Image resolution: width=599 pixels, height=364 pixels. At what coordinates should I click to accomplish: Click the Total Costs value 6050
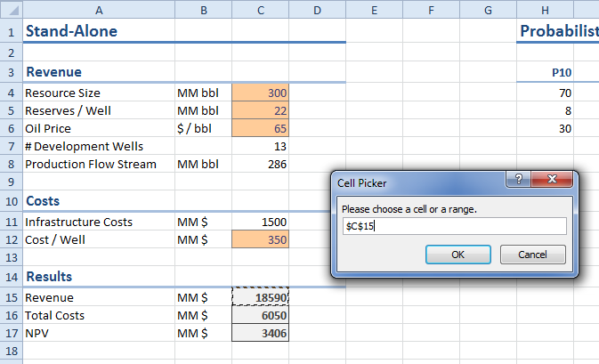pos(260,315)
